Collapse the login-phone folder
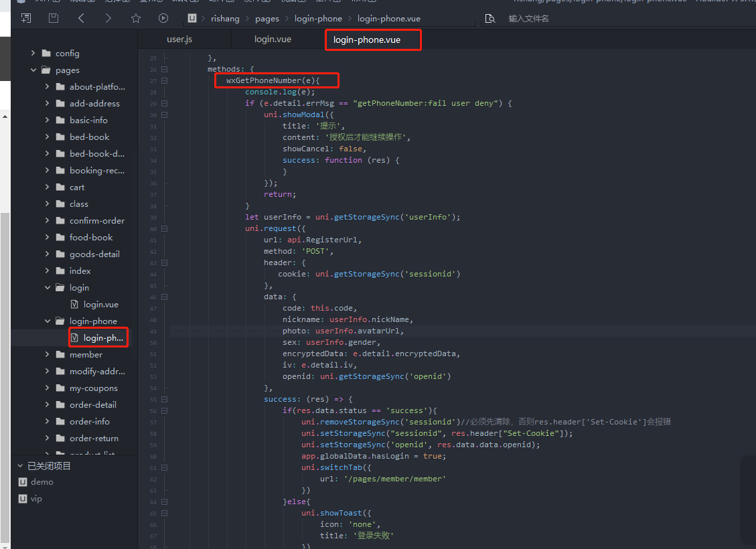This screenshot has width=756, height=549. pyautogui.click(x=48, y=321)
